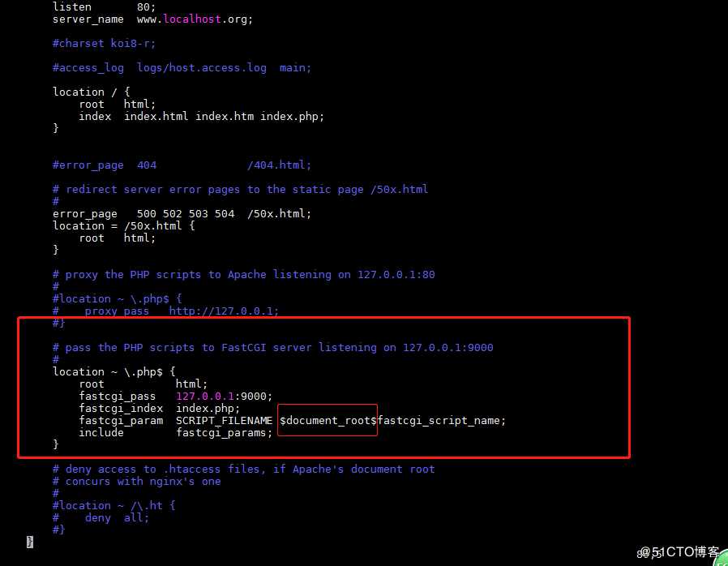Click the uncommented "location ~ \.php$ {" line
The width and height of the screenshot is (728, 566).
[x=113, y=372]
